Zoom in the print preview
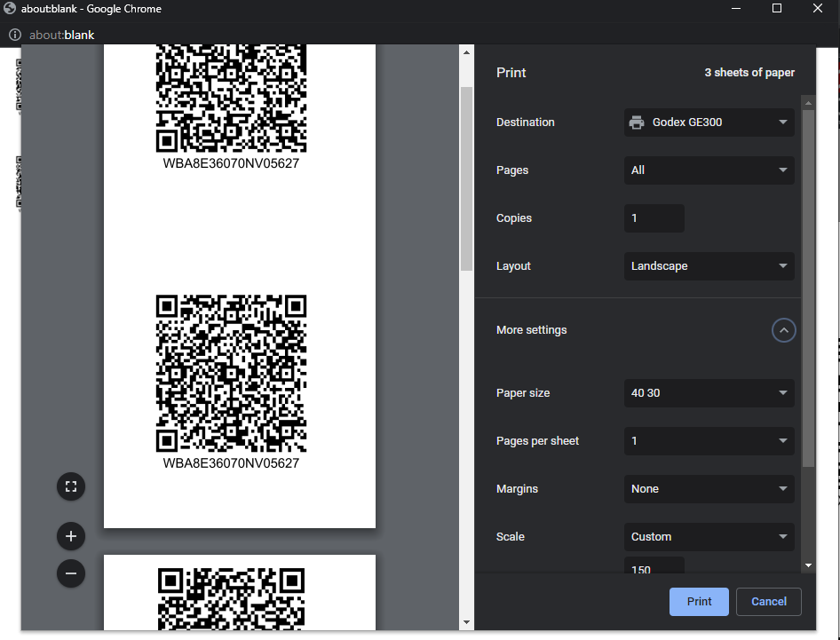 pyautogui.click(x=71, y=536)
